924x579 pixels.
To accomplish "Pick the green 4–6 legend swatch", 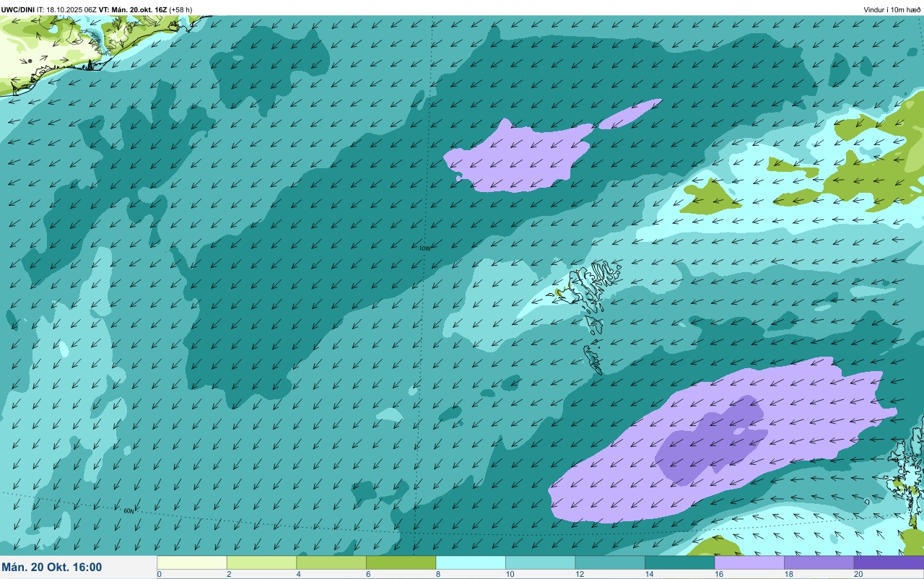I will pyautogui.click(x=331, y=562).
